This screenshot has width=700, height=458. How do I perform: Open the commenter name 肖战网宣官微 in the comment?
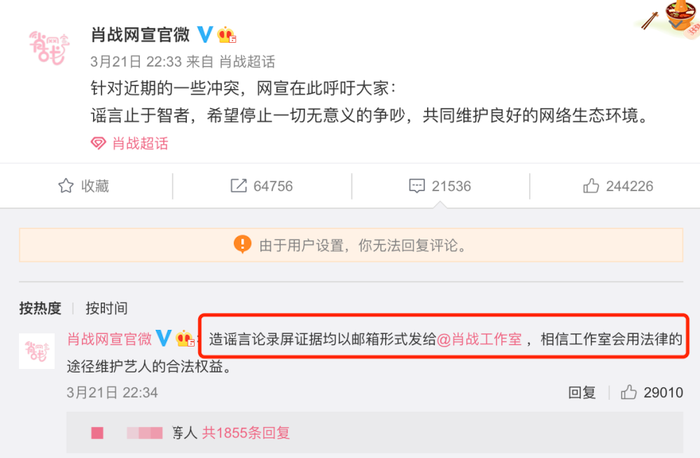109,339
